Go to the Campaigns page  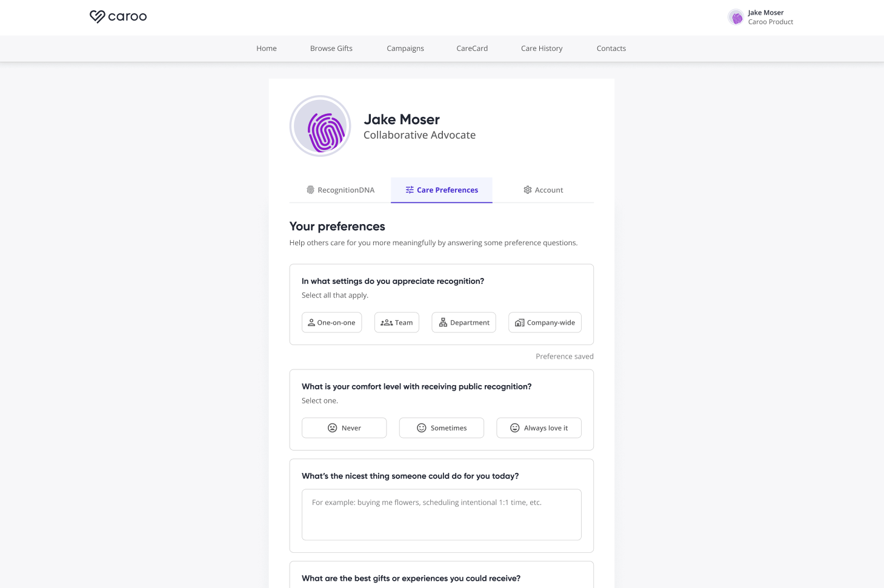click(x=405, y=48)
